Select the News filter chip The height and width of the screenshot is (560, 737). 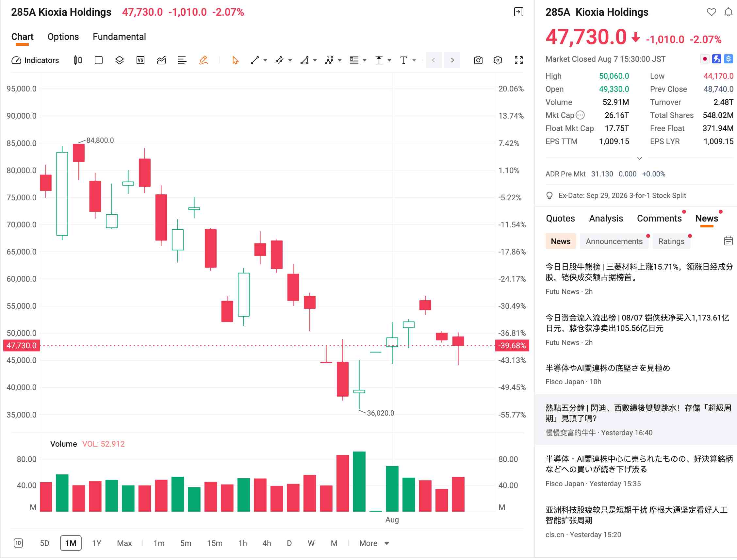(x=561, y=242)
